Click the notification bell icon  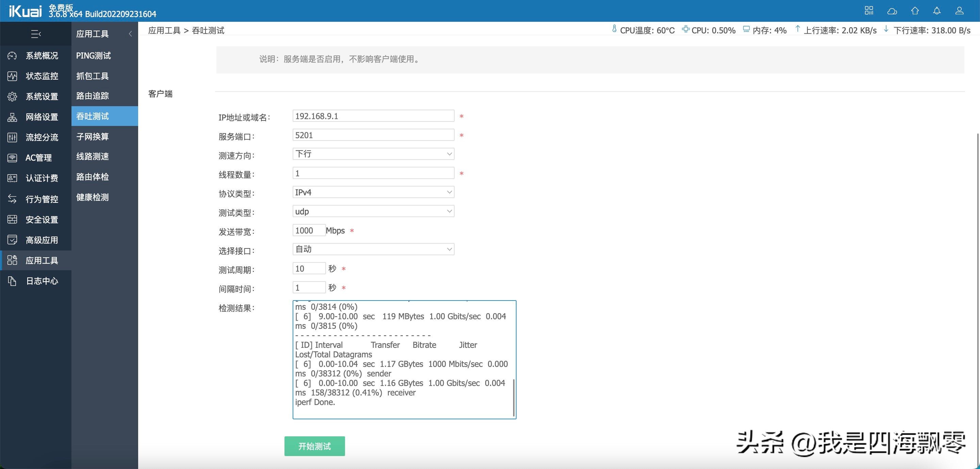937,11
